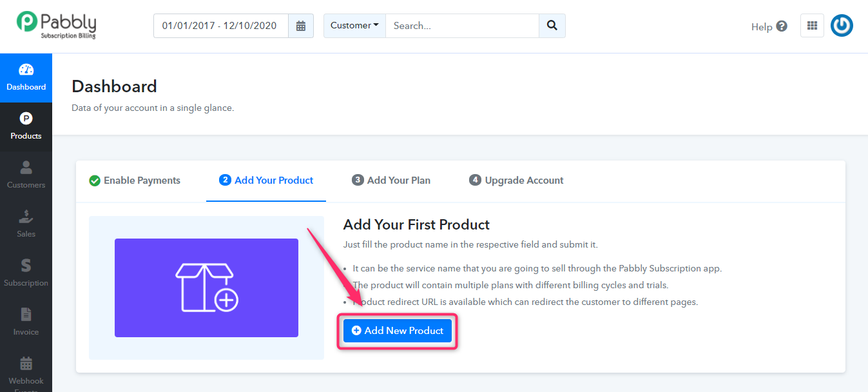This screenshot has height=392, width=868.
Task: Open the Pabbly Subscription Billing logo
Action: (57, 25)
